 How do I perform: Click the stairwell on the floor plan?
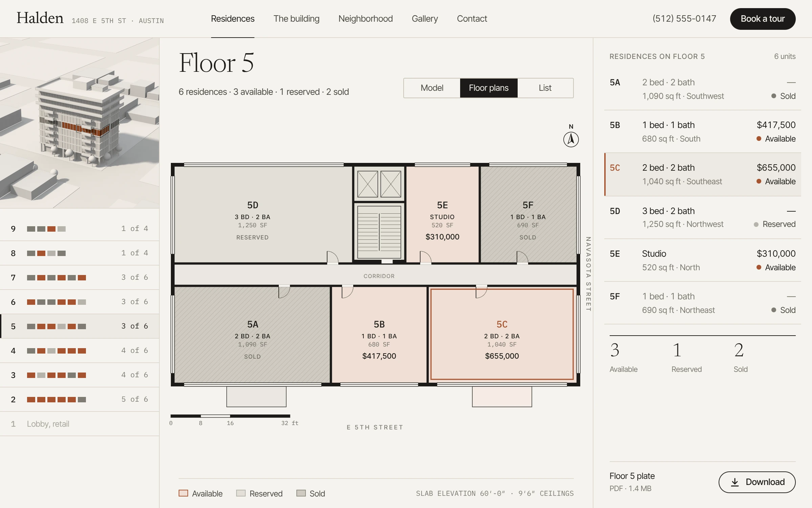[x=379, y=232]
